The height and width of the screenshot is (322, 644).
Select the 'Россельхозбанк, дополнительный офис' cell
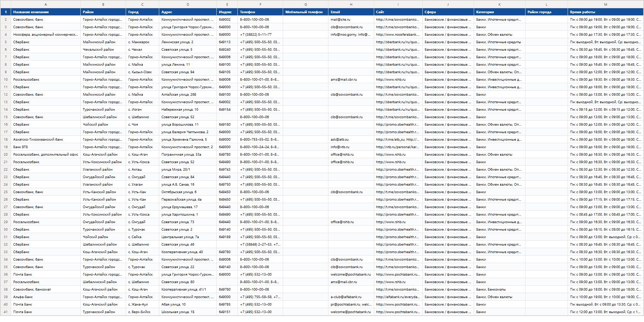tap(46, 155)
